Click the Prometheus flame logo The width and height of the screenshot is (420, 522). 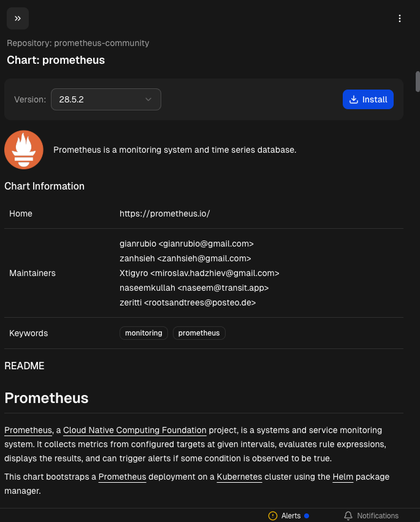24,150
